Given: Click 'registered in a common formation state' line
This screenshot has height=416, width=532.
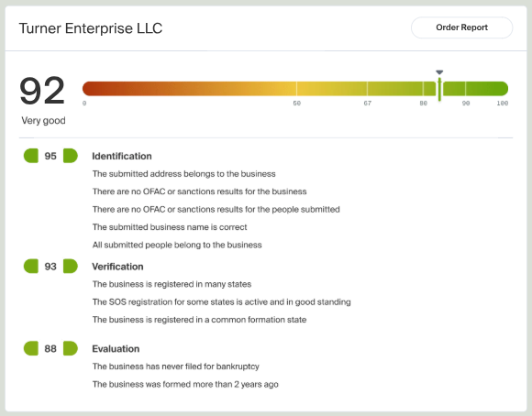Looking at the screenshot, I should tap(200, 320).
